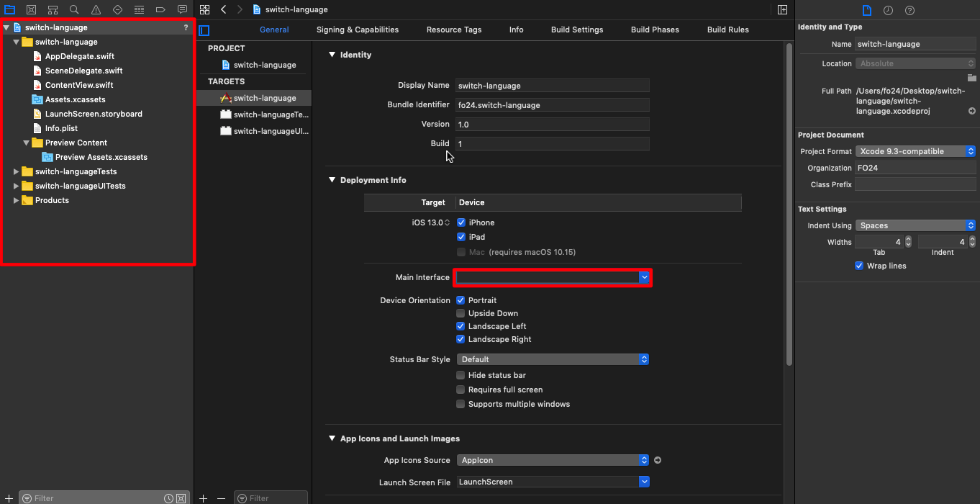This screenshot has width=980, height=504.
Task: Switch to Signing & Capabilities tab
Action: coord(358,30)
